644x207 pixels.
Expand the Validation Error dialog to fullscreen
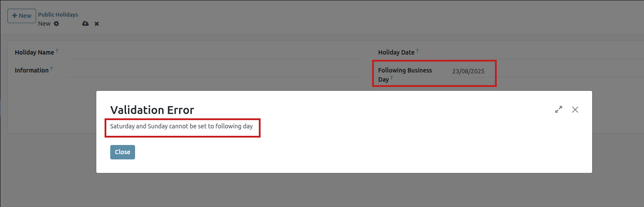tap(559, 110)
